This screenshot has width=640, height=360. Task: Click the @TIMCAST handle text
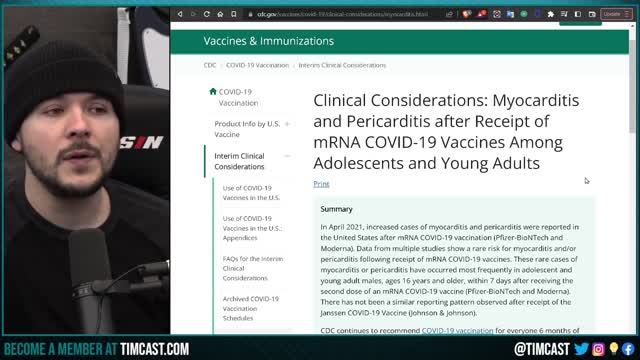pos(542,349)
